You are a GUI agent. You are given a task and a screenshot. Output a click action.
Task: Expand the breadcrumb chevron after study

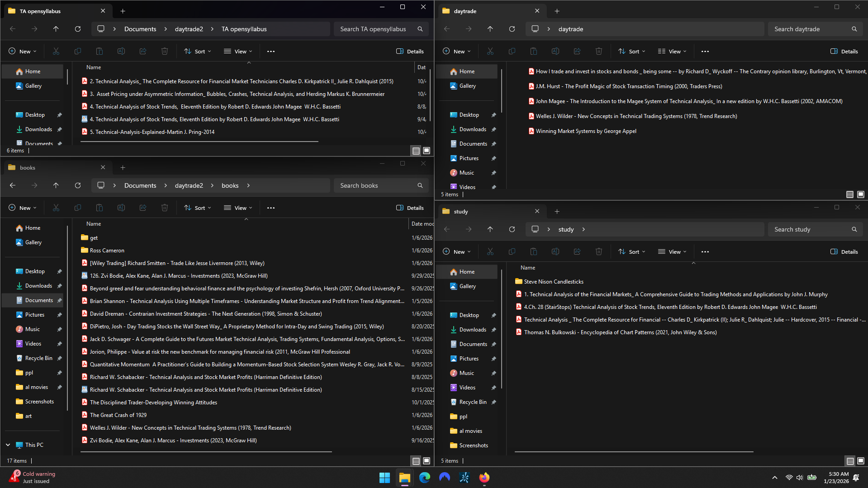pos(583,229)
